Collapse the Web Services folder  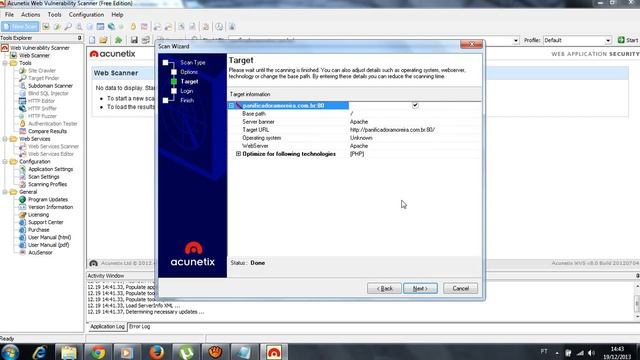[5, 139]
